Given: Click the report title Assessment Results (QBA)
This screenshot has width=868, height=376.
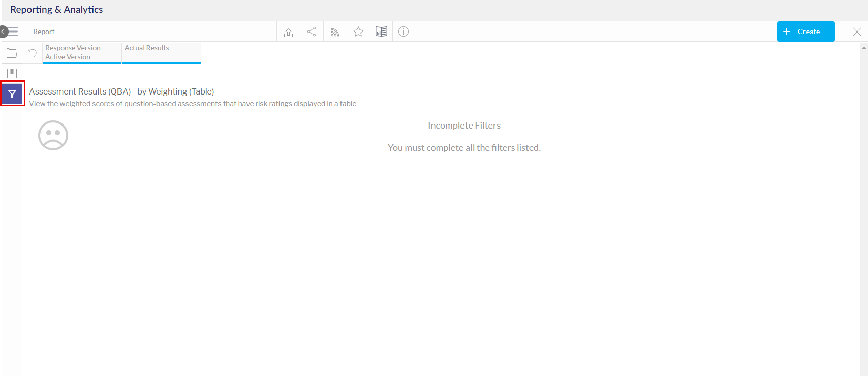Looking at the screenshot, I should (x=121, y=91).
